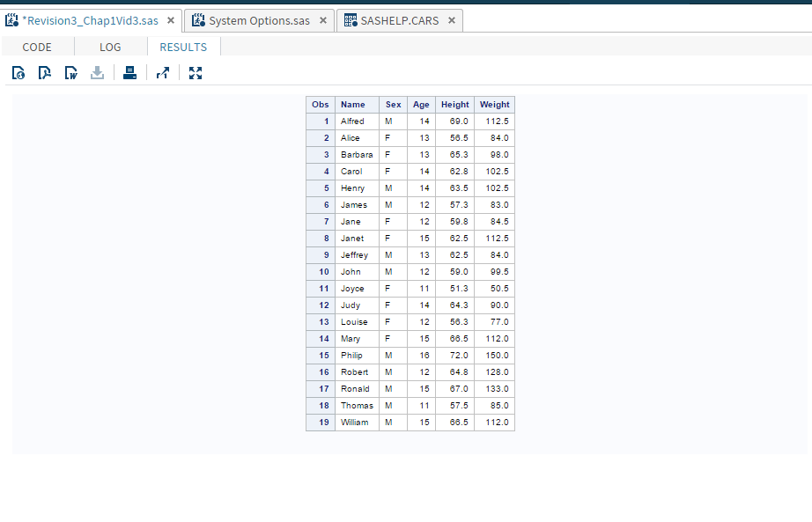This screenshot has width=812, height=522.
Task: Click the Name column header
Action: 358,105
